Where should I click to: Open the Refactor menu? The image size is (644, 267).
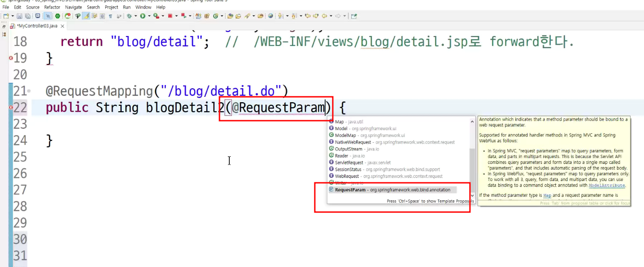coord(52,7)
